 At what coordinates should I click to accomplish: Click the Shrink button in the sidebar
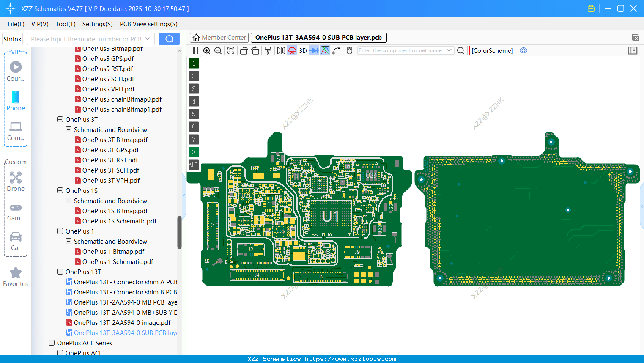click(12, 38)
